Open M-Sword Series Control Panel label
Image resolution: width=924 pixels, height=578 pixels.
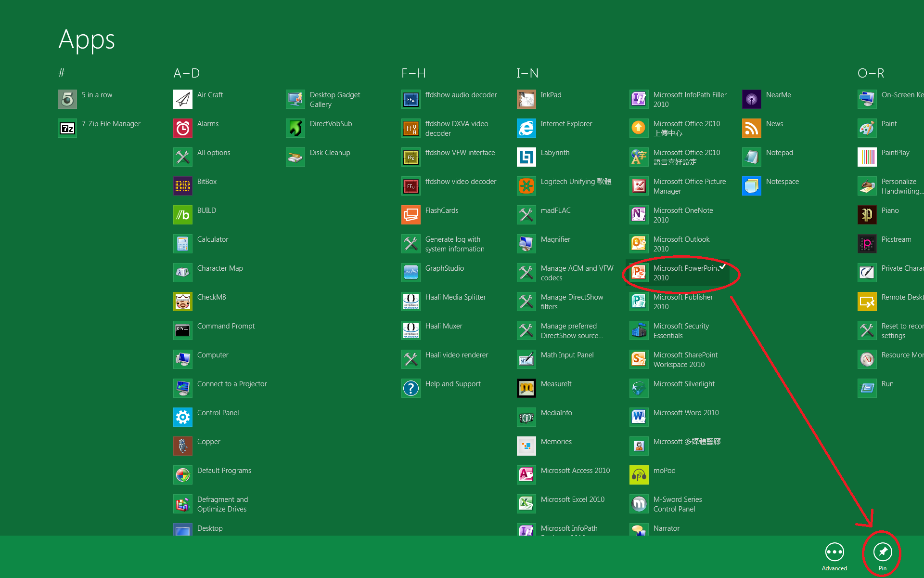tap(678, 504)
